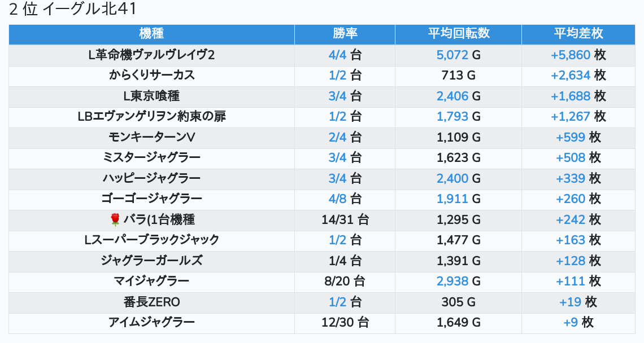Viewport: 644px width, 343px height.
Task: Click the 2位 イーグル北41 heading
Action: pyautogui.click(x=73, y=10)
